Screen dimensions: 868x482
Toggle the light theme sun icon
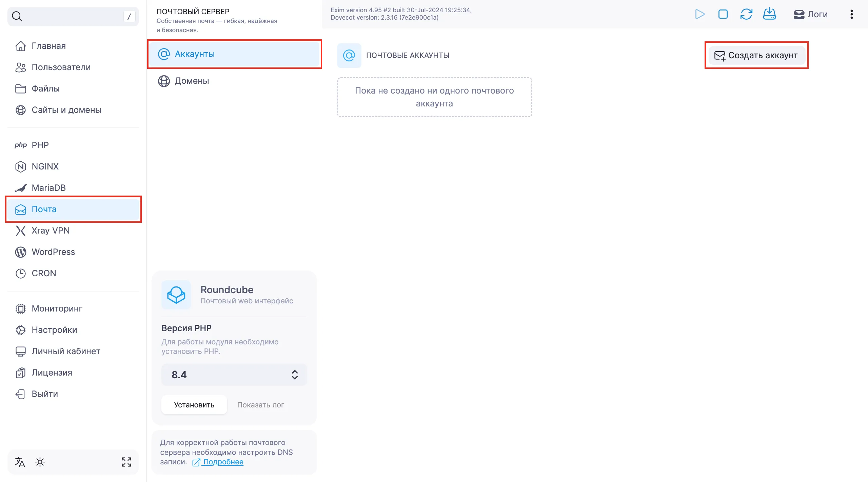pyautogui.click(x=40, y=462)
